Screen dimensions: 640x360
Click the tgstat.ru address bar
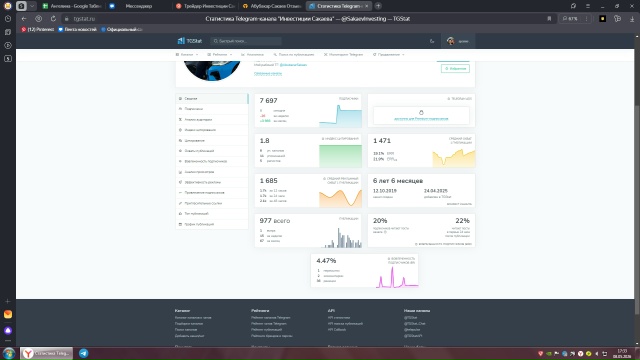pyautogui.click(x=84, y=19)
